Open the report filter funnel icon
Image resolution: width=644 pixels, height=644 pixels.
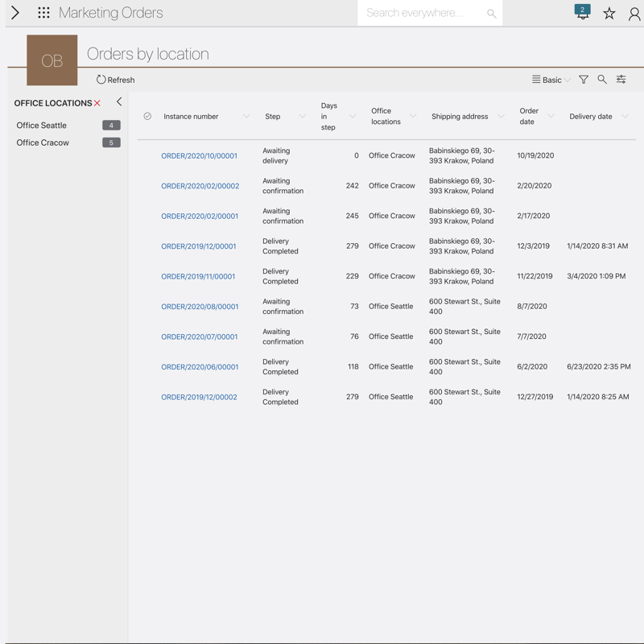point(584,80)
